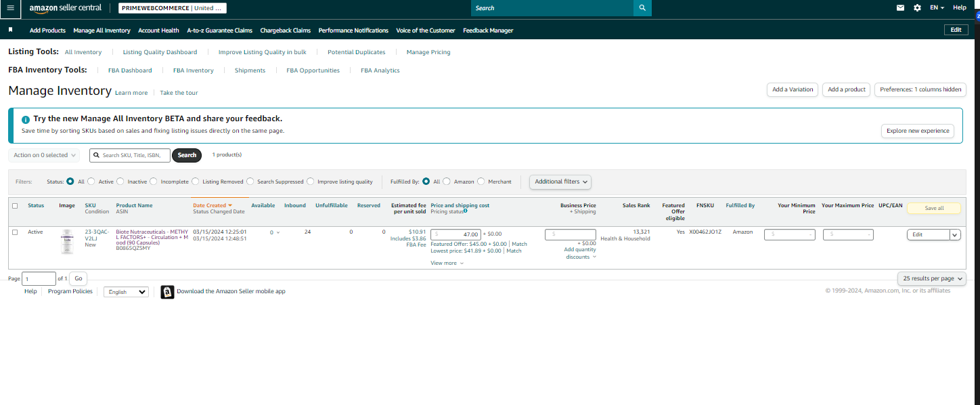980x405 pixels.
Task: Select Fulfilled By Merchant radio button
Action: coord(481,182)
